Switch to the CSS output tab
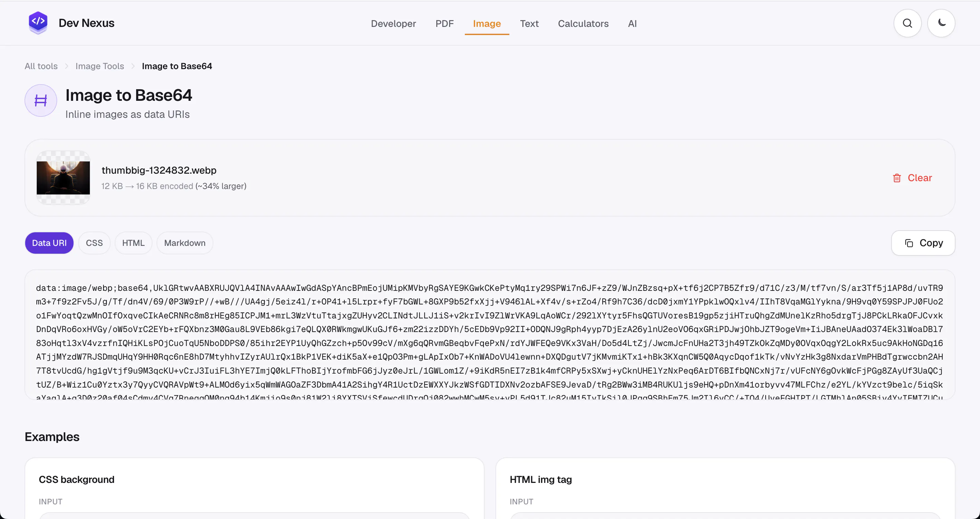 pos(94,243)
